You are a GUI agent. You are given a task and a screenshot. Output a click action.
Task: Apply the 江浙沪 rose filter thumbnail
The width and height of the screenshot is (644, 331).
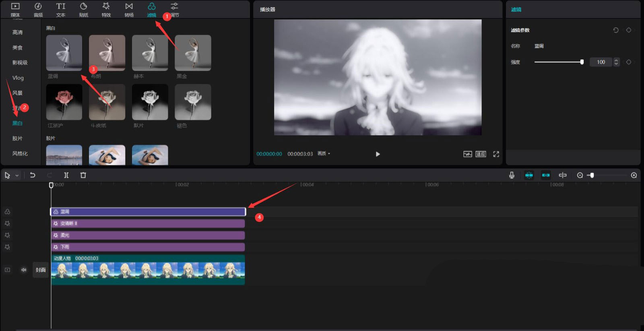point(64,102)
